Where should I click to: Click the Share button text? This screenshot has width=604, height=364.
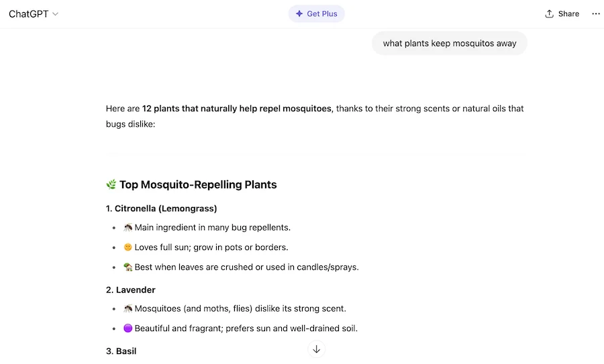point(568,13)
